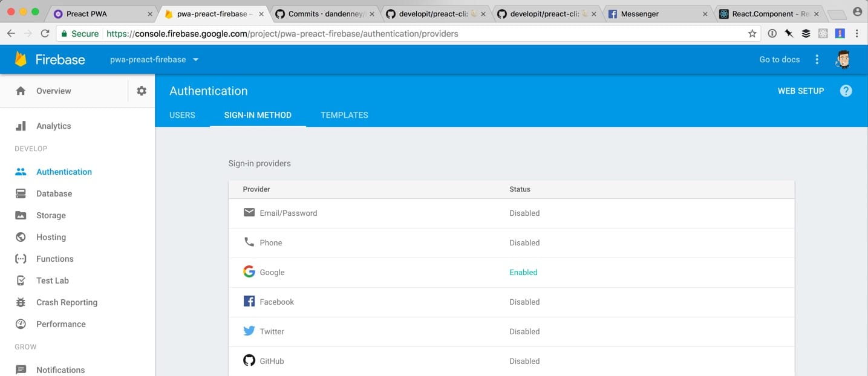Open project settings gear icon
The width and height of the screenshot is (868, 376).
pos(142,91)
